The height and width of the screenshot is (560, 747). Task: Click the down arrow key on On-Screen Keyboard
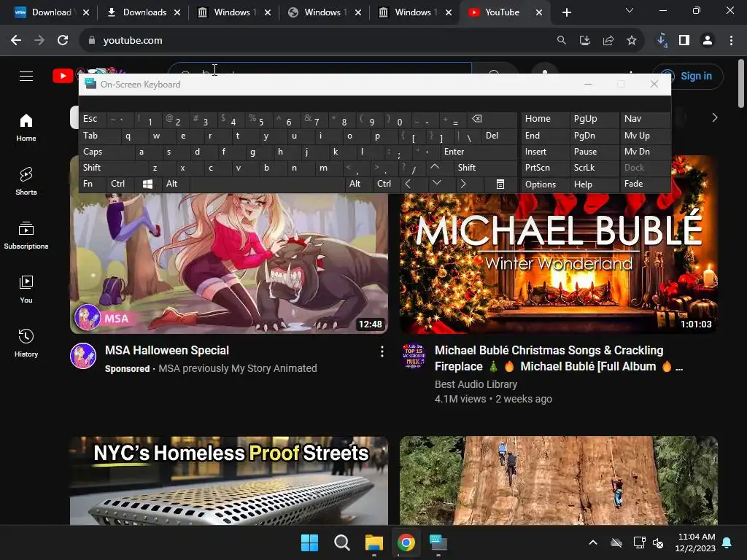(436, 183)
